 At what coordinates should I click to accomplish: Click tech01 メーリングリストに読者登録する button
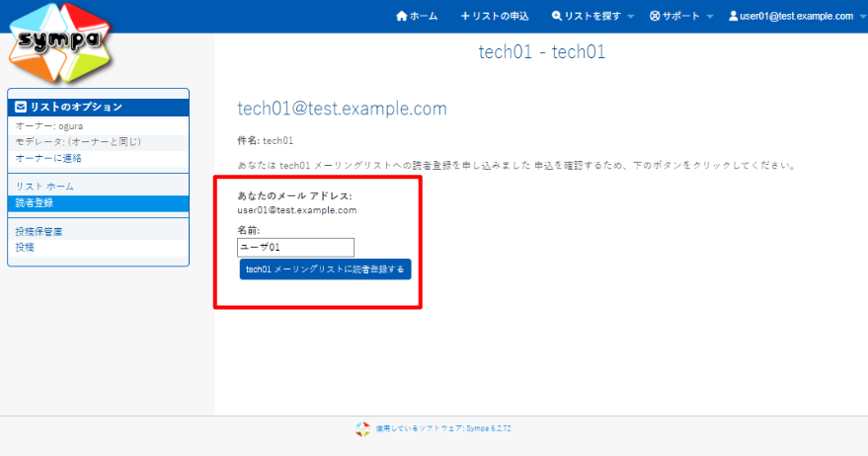(x=326, y=269)
